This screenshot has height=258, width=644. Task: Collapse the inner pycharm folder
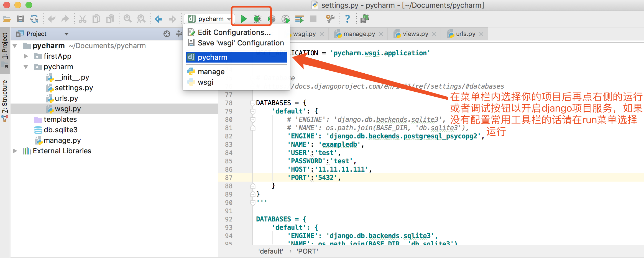point(26,67)
